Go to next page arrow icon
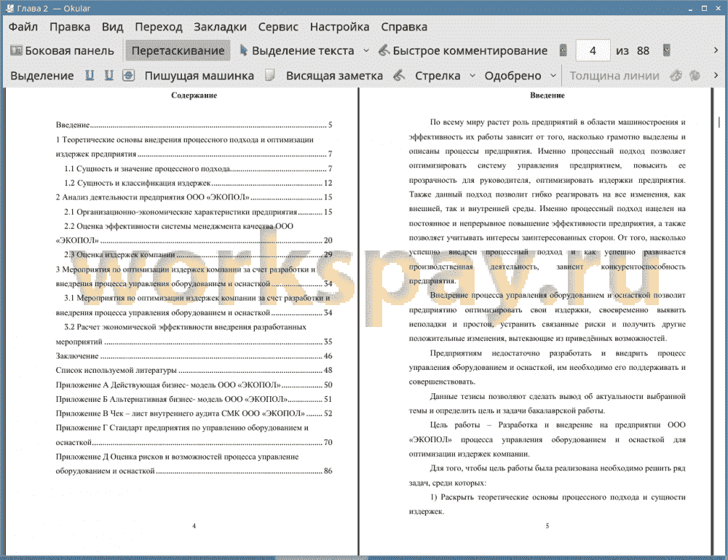The image size is (728, 560). point(667,50)
